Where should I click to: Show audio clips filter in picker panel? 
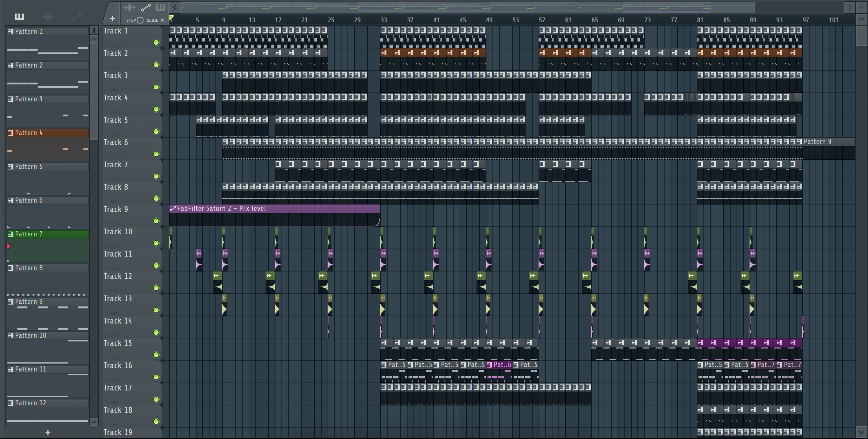(48, 17)
